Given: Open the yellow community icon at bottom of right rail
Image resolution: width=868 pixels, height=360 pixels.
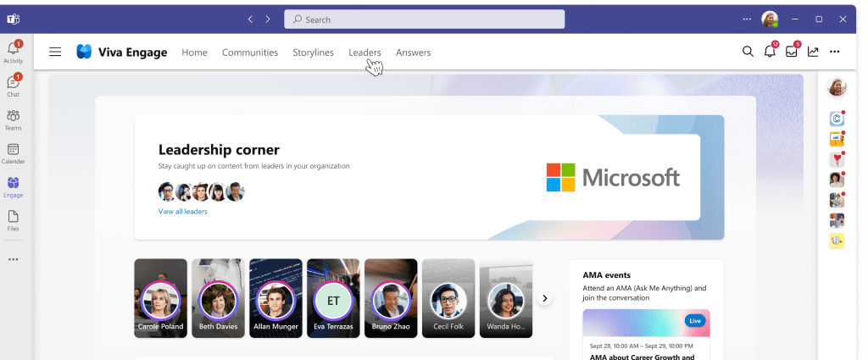Looking at the screenshot, I should (837, 241).
